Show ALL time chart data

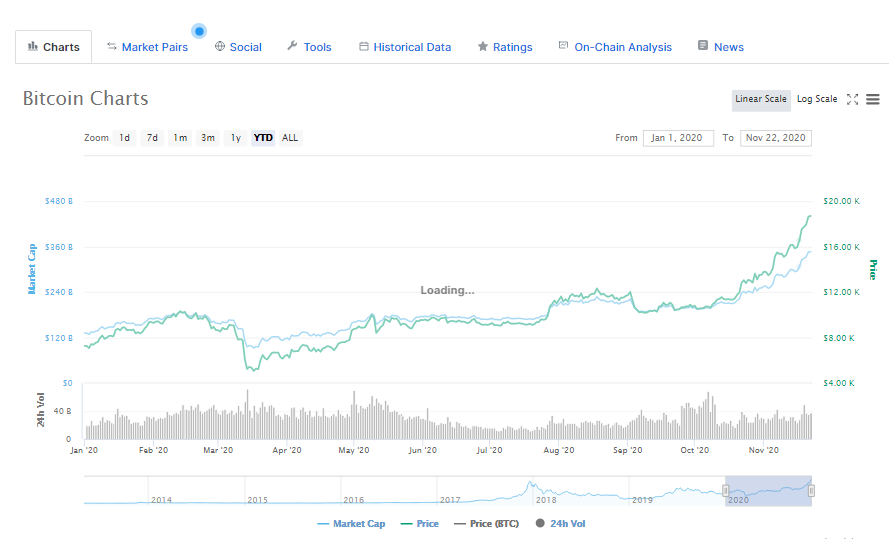290,138
